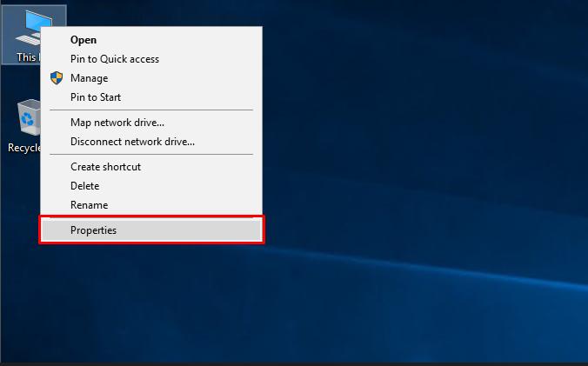
Task: Select Open in the context menu
Action: [x=151, y=40]
